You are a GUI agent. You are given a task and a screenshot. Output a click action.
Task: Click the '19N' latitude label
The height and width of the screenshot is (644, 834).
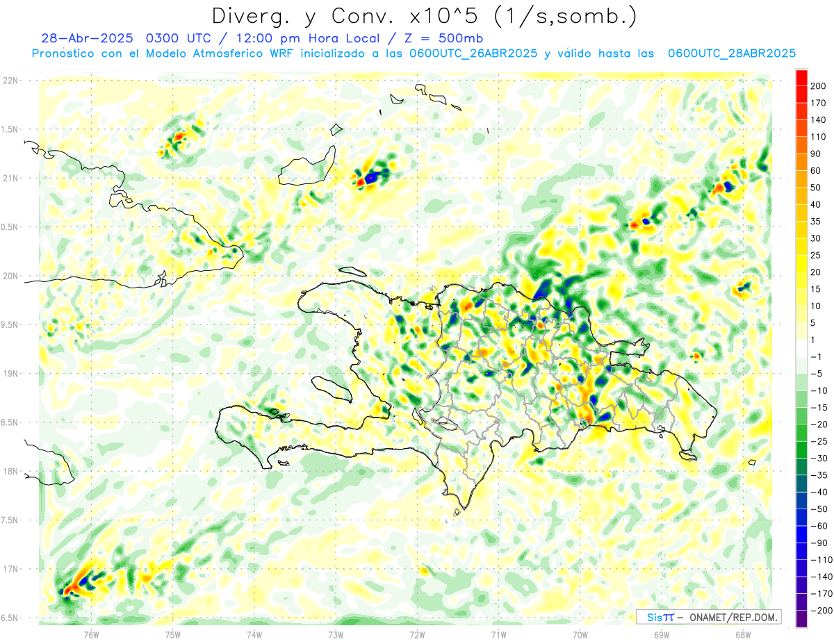pos(10,374)
